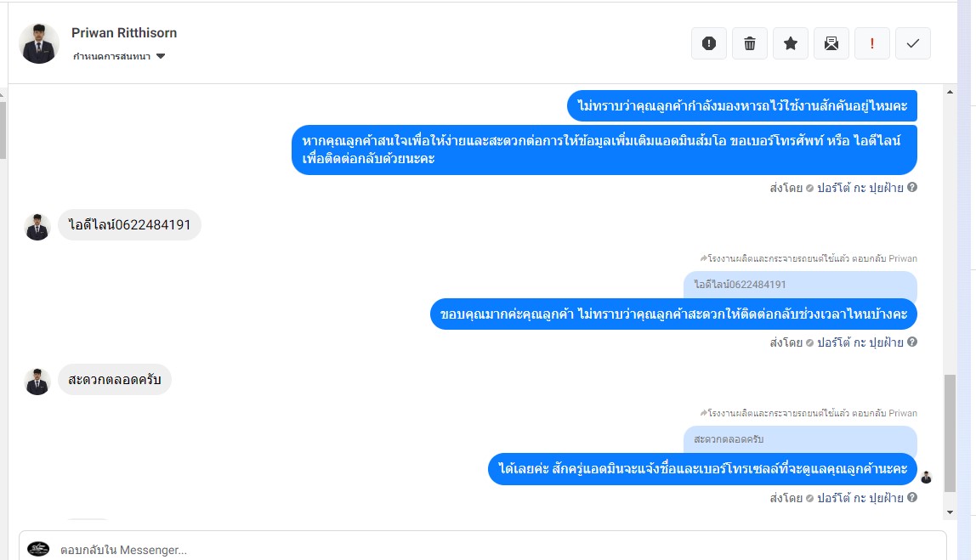976x560 pixels.
Task: Click help icon under ช่วงเวลาไหนบ้างคะ message
Action: 912,342
